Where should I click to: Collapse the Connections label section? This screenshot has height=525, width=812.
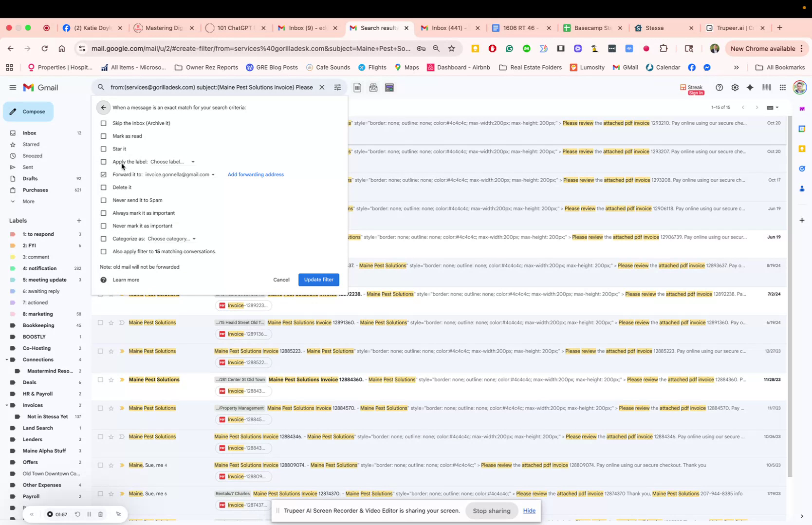8,359
